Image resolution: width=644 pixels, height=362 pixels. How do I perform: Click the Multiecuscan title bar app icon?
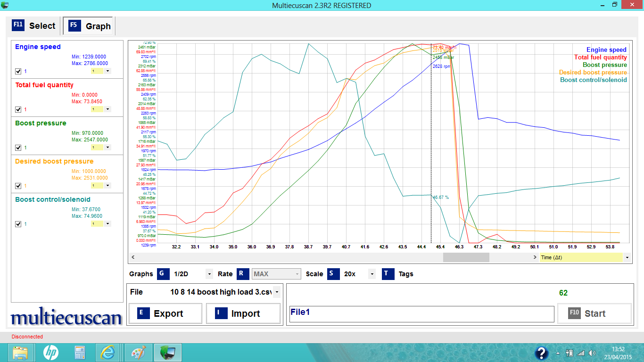coord(5,5)
